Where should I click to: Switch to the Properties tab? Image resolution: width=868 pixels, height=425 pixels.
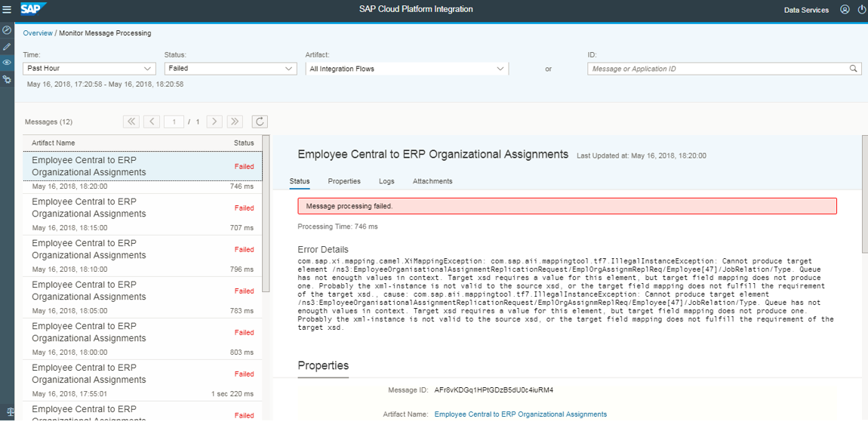344,181
